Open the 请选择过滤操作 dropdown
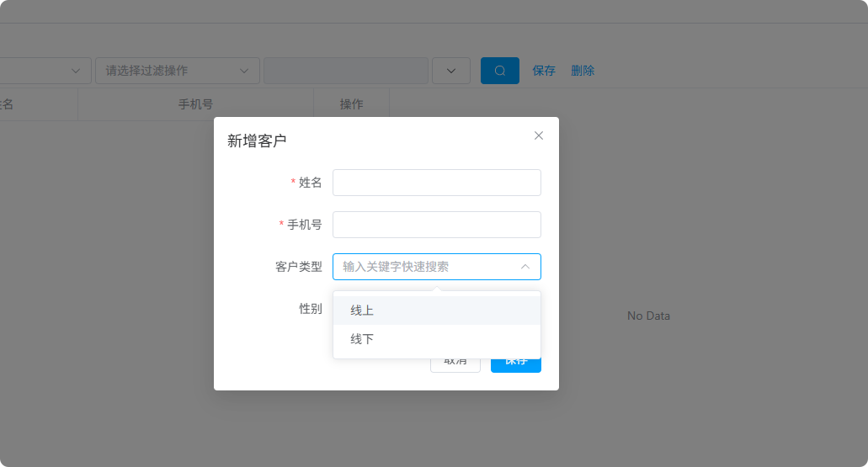This screenshot has height=467, width=868. 177,71
